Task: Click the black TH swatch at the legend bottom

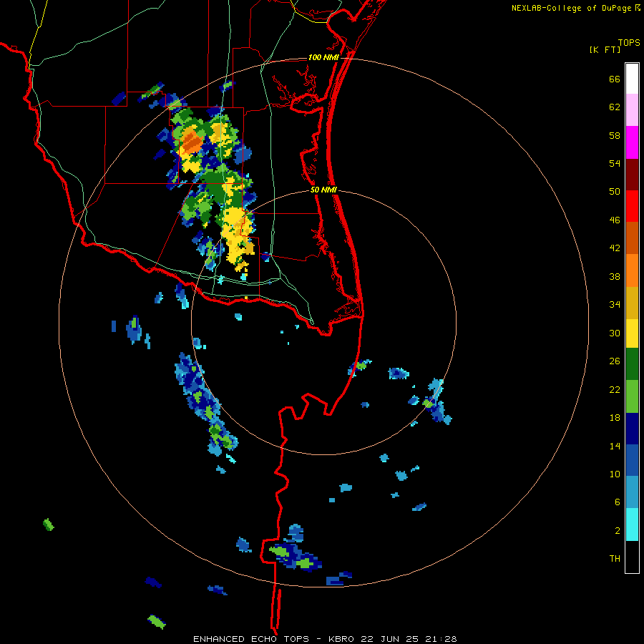Action: (632, 557)
